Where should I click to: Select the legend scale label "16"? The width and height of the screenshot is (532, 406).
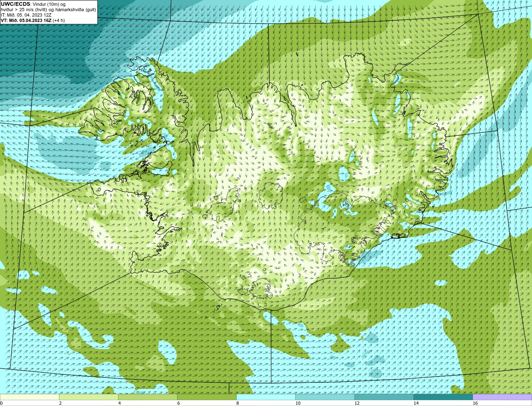pos(475,404)
